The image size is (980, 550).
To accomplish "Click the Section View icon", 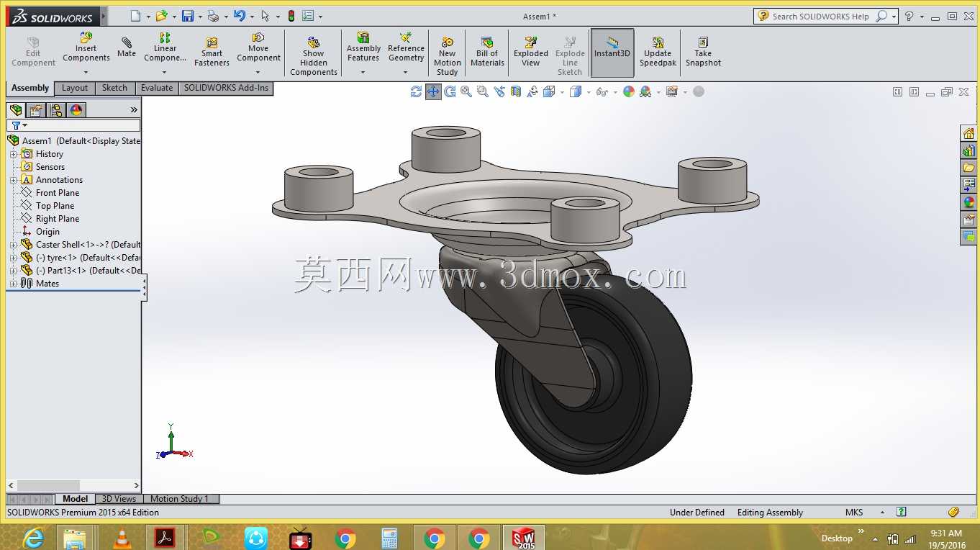I will 516,91.
